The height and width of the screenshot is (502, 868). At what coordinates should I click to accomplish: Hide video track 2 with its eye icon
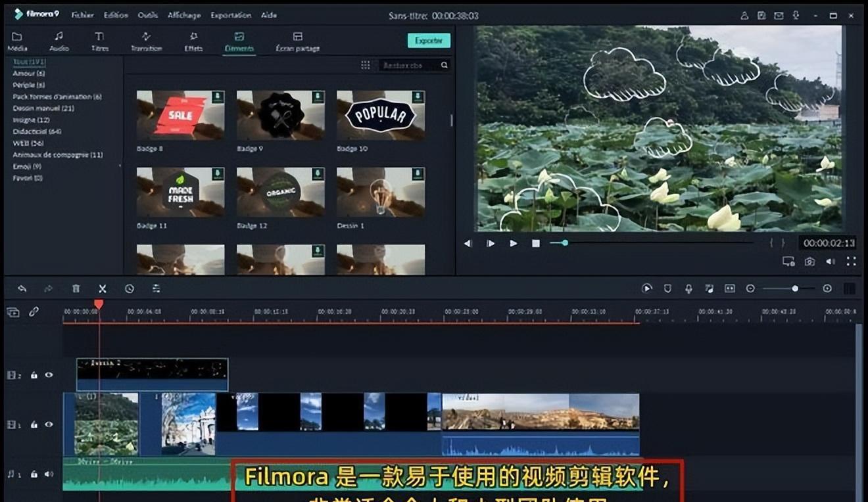coord(49,375)
